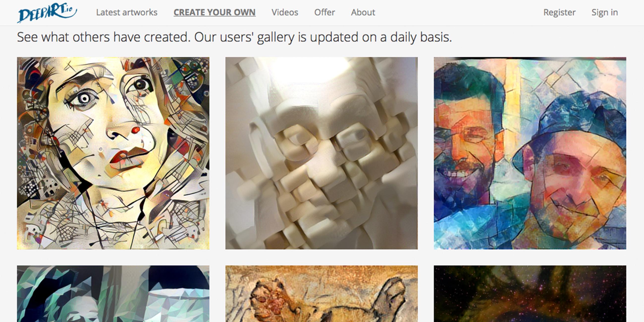The image size is (644, 322).
Task: Open the starry galaxy artwork thumbnail
Action: (x=530, y=294)
